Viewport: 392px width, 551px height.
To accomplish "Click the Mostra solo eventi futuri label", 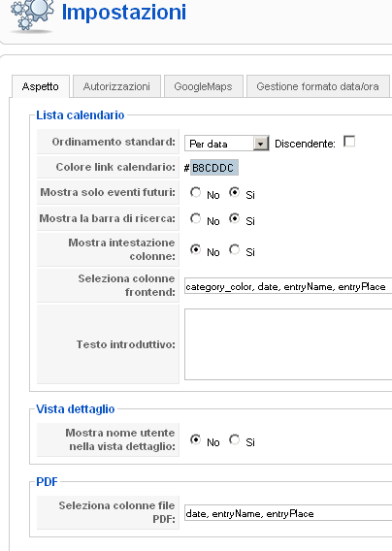I will (x=108, y=192).
